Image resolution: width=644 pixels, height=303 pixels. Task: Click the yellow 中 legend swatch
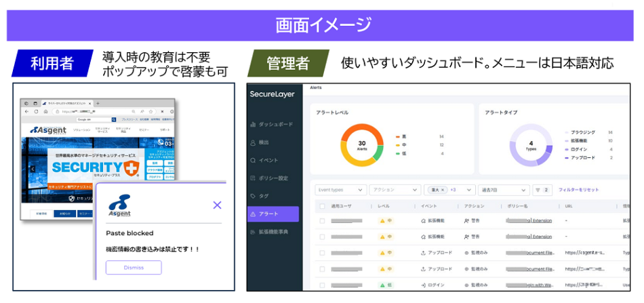[x=398, y=145]
